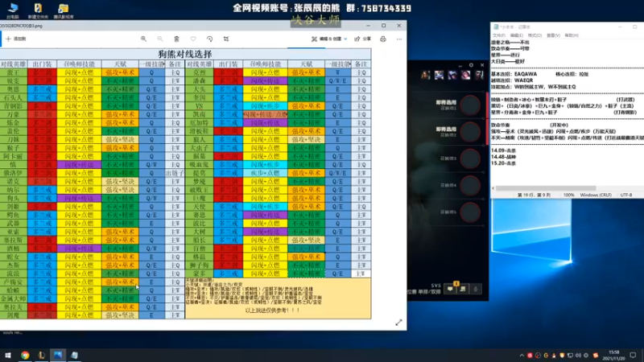Click the UTF-8 encoding status in Notepad
This screenshot has width=644, height=362.
click(x=626, y=195)
